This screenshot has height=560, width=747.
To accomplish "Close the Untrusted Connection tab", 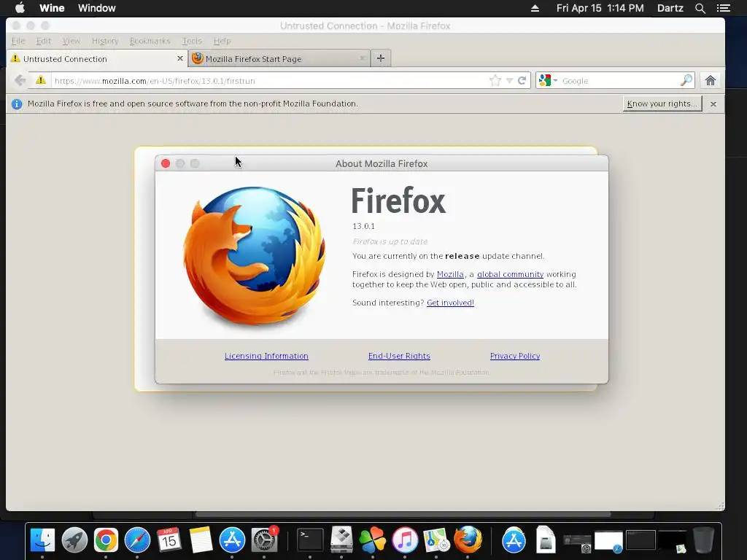I will coord(180,58).
